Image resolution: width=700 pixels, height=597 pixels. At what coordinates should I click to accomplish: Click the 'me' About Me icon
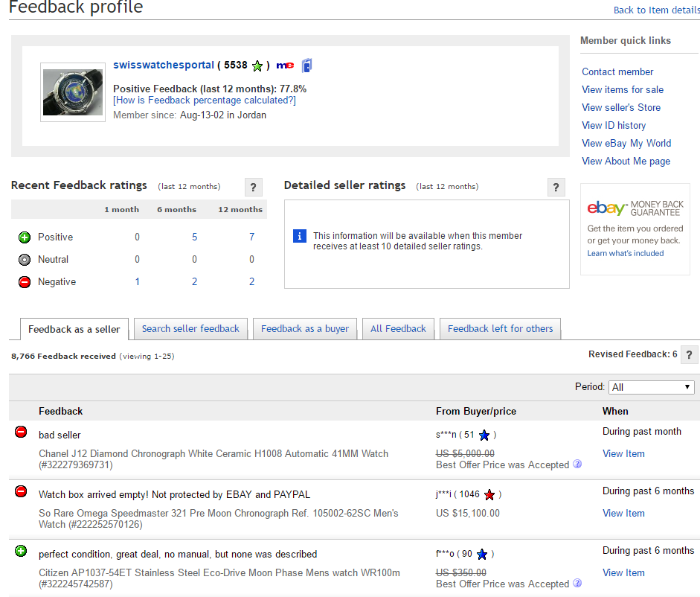point(285,66)
